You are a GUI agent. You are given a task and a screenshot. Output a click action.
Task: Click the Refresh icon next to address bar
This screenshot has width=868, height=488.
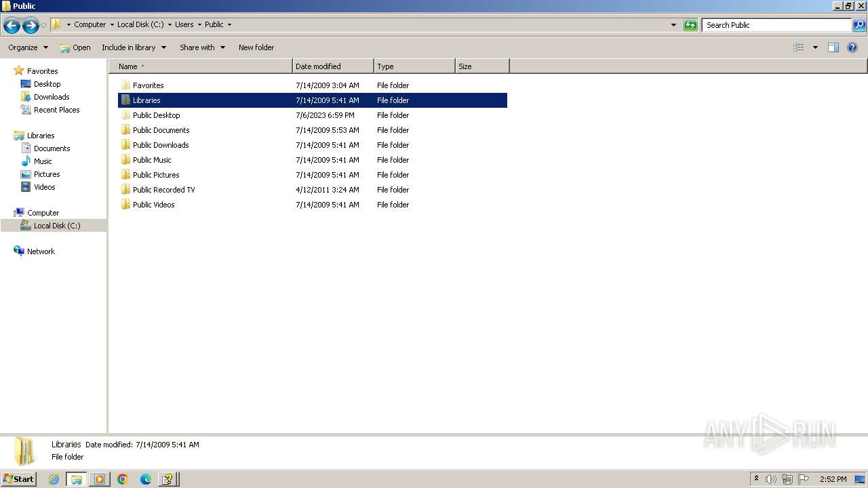coord(690,25)
